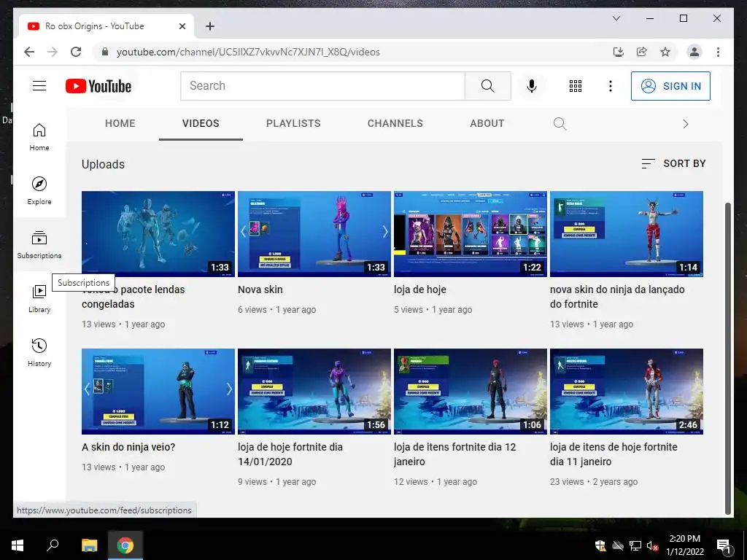Image resolution: width=747 pixels, height=560 pixels.
Task: Click the install app icon in address bar
Action: pos(619,52)
